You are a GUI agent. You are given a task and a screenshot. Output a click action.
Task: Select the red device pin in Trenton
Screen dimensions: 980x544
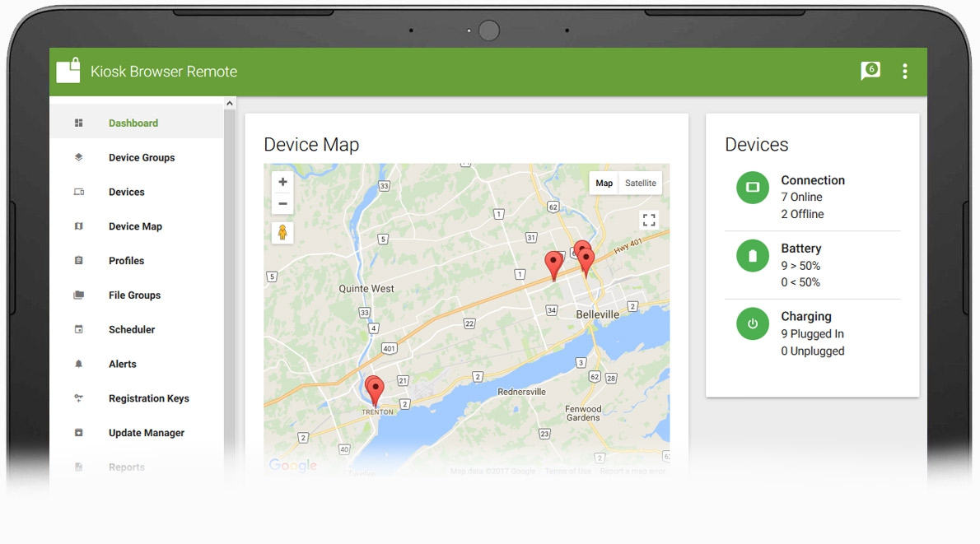[x=375, y=392]
